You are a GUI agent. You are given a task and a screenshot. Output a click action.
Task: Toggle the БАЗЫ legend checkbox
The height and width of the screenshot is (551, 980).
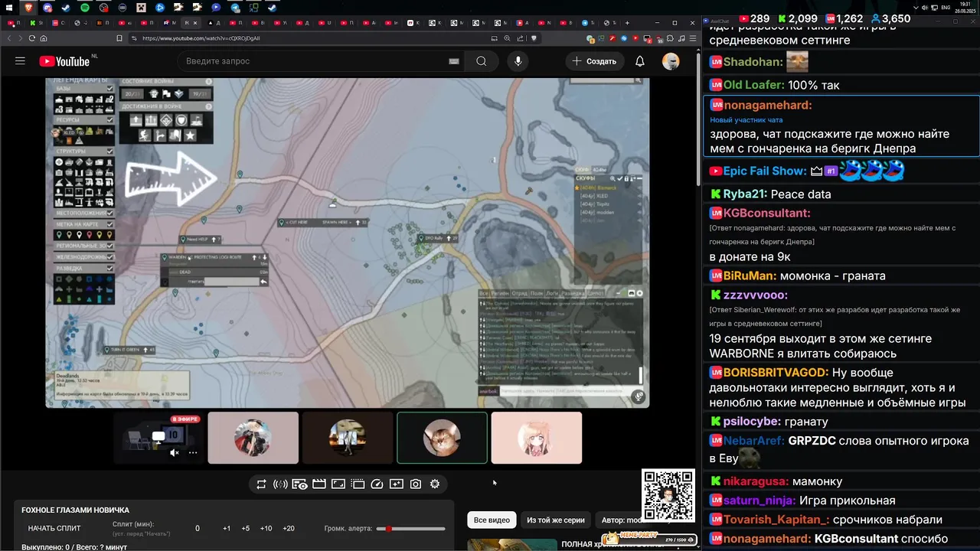click(110, 89)
